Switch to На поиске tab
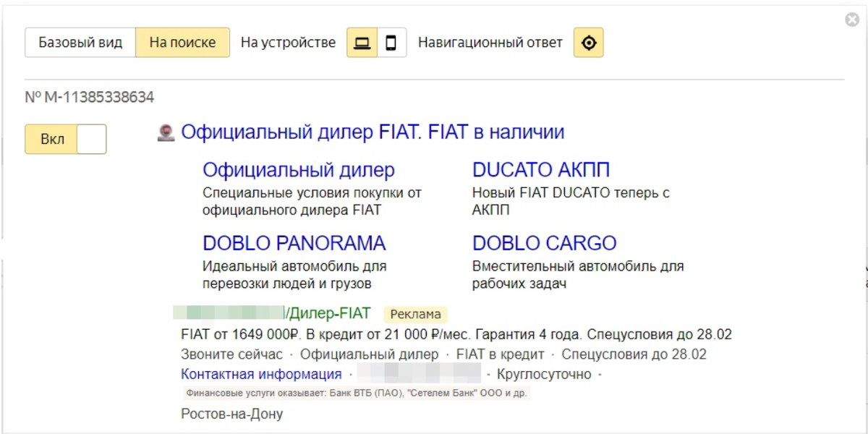 pyautogui.click(x=182, y=43)
